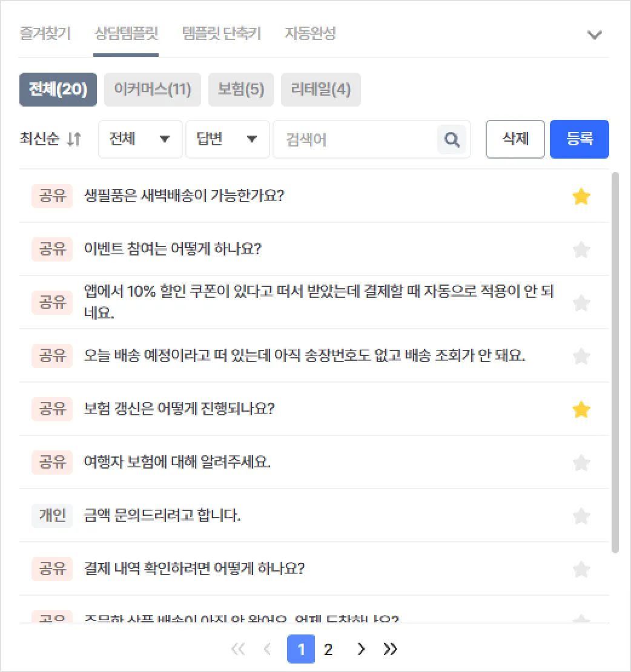Toggle the 최신순 sort order icon
This screenshot has height=672, width=631.
[x=73, y=139]
